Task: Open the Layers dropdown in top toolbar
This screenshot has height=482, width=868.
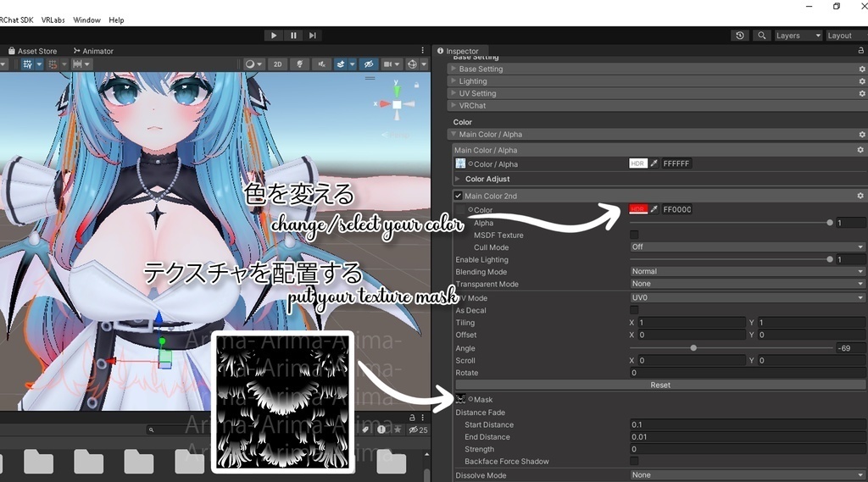Action: pos(798,36)
